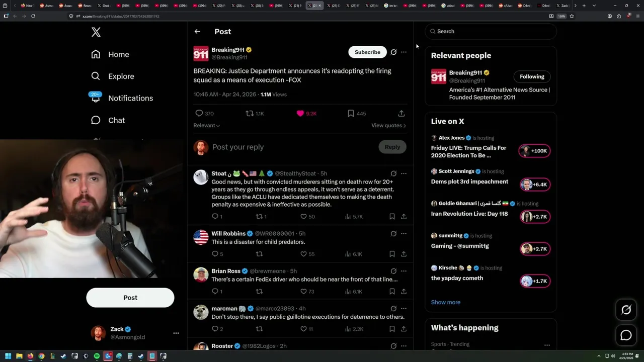Open the more options menu on the Breaking911 post
The height and width of the screenshot is (362, 644).
click(404, 52)
